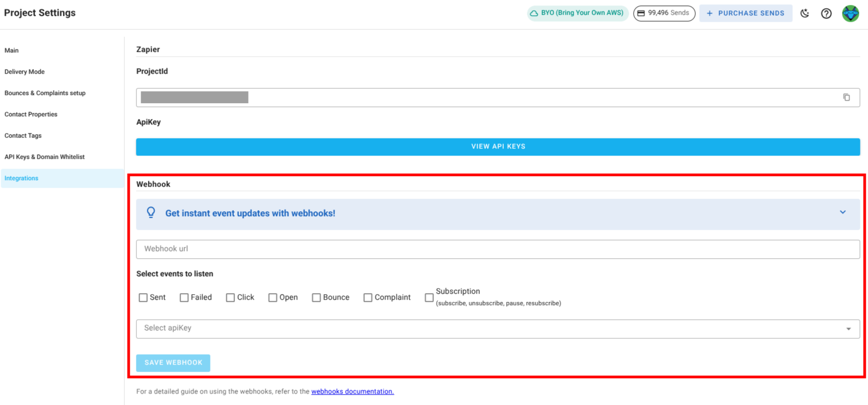
Task: Open the Select apiKey dropdown
Action: point(498,329)
